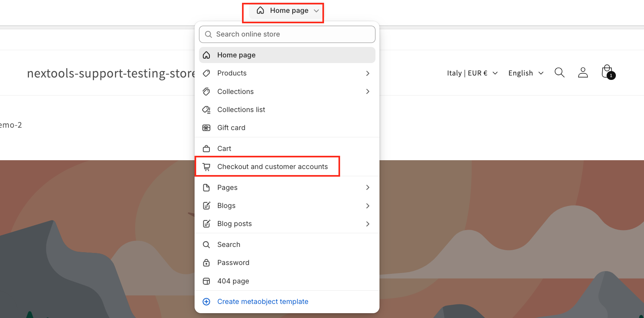This screenshot has width=644, height=318.
Task: Open the shopping cart bag icon
Action: point(607,72)
